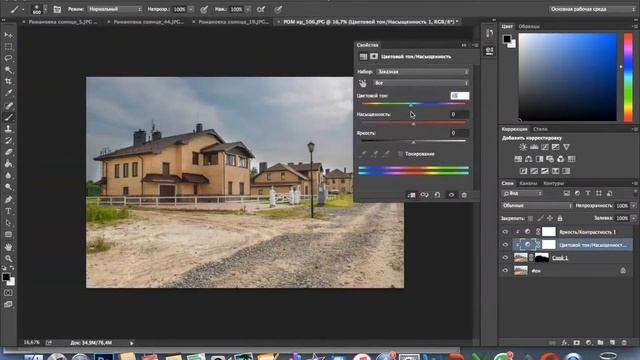
Task: Open the color range dropdown in Properties
Action: pos(421,83)
